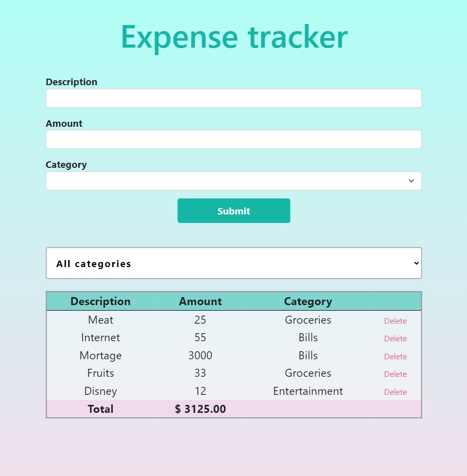This screenshot has width=467, height=476.
Task: Delete the Internet expense
Action: pos(395,338)
